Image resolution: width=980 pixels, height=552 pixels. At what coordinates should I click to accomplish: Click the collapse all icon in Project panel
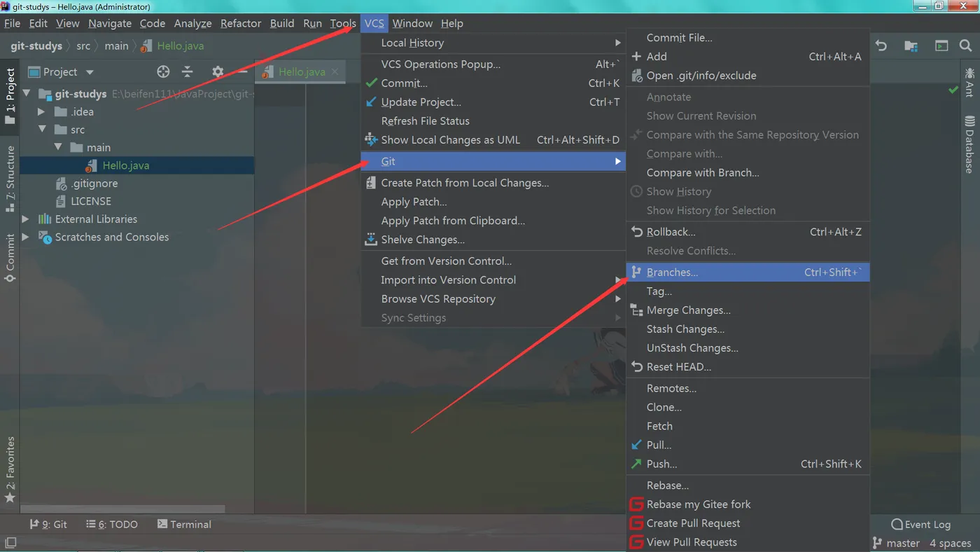[187, 71]
